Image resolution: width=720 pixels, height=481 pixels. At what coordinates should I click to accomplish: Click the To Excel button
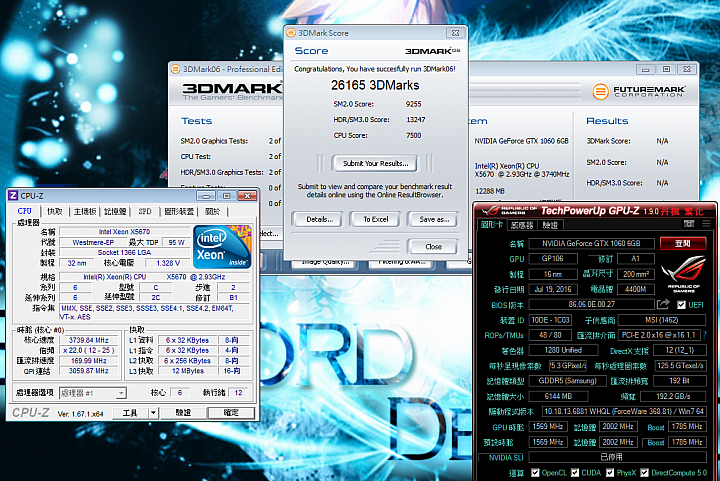click(x=376, y=219)
